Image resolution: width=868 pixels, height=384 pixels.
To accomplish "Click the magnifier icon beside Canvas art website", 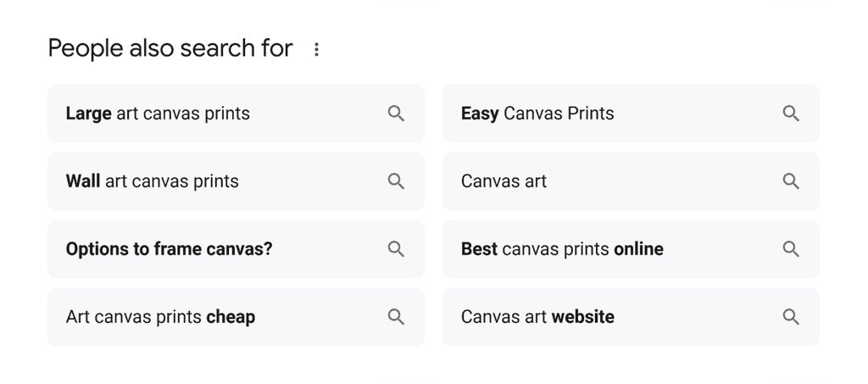I will [x=791, y=317].
